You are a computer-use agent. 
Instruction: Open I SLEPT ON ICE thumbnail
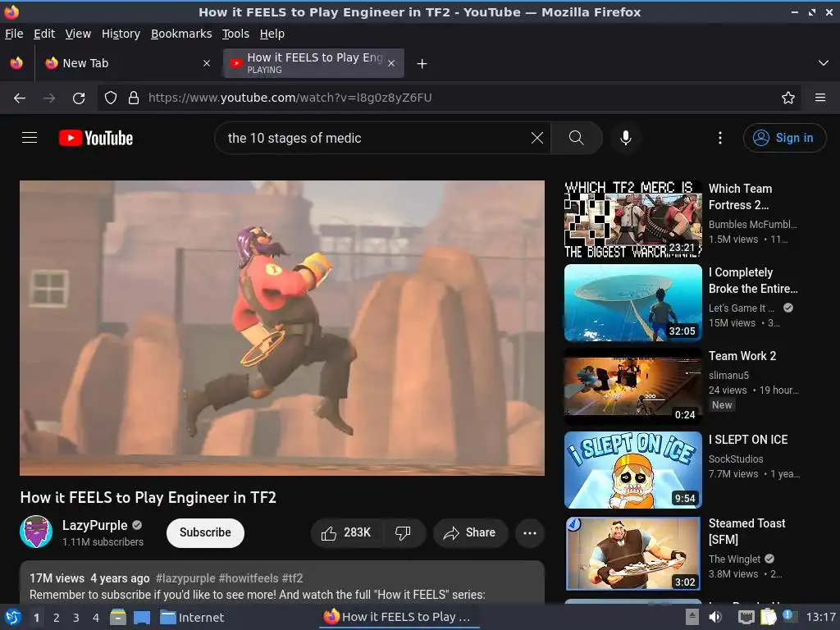click(x=633, y=470)
